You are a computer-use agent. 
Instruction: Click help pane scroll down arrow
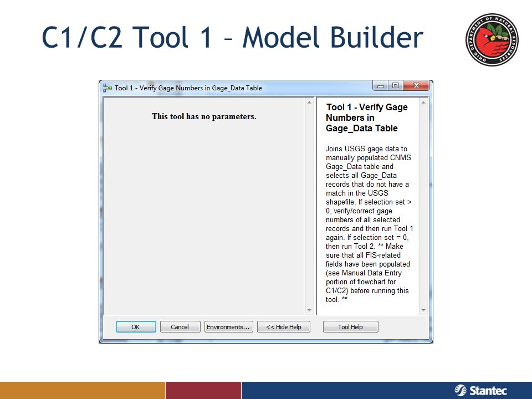point(423,310)
